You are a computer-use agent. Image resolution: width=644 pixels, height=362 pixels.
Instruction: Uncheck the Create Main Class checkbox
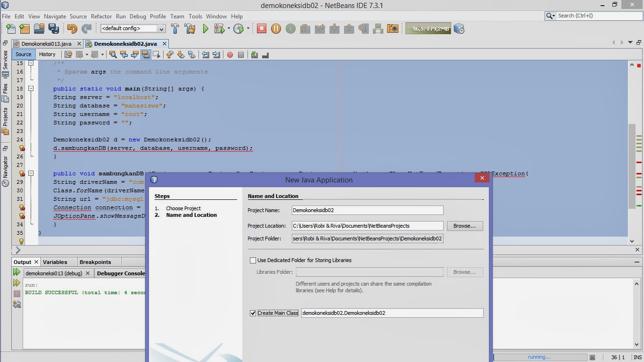pyautogui.click(x=253, y=313)
